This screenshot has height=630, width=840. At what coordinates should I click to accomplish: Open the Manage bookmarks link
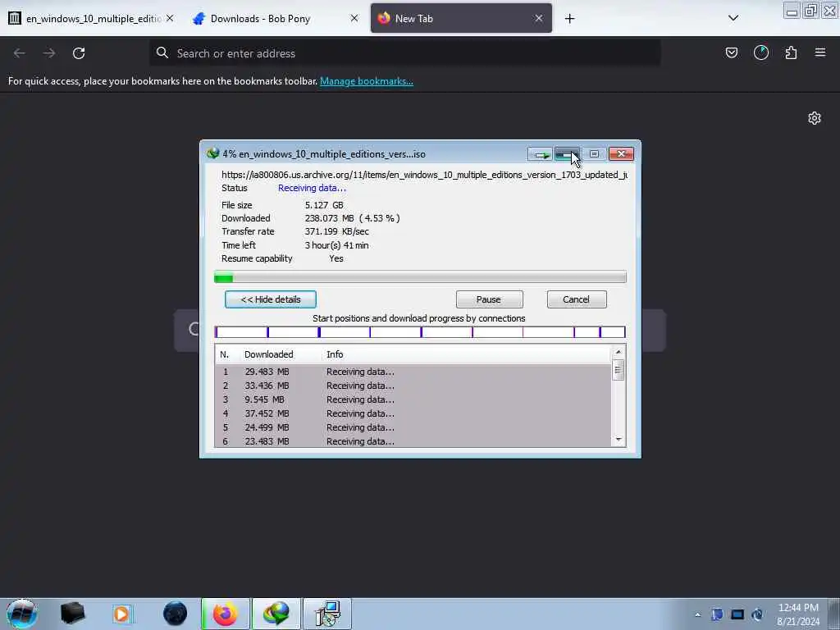367,81
